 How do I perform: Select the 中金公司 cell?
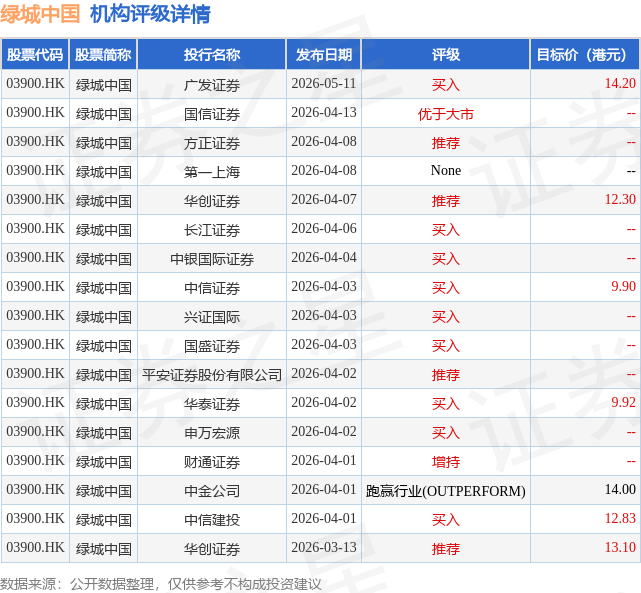(x=212, y=491)
